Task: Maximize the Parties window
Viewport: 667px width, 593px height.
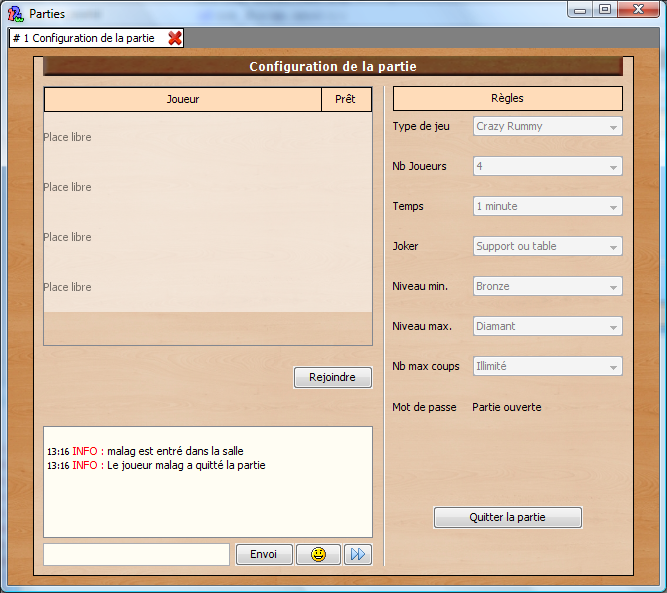Action: click(605, 9)
